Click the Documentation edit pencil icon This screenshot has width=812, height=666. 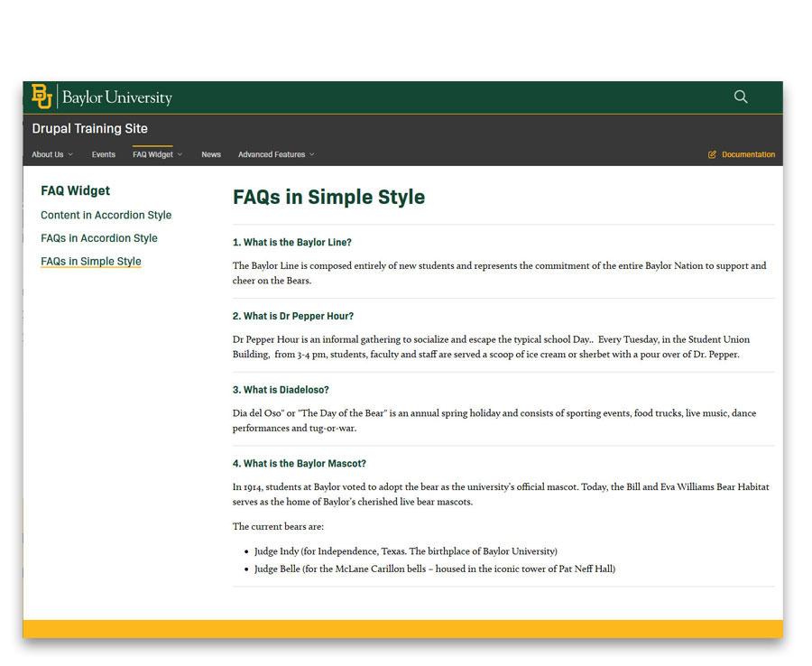(712, 154)
